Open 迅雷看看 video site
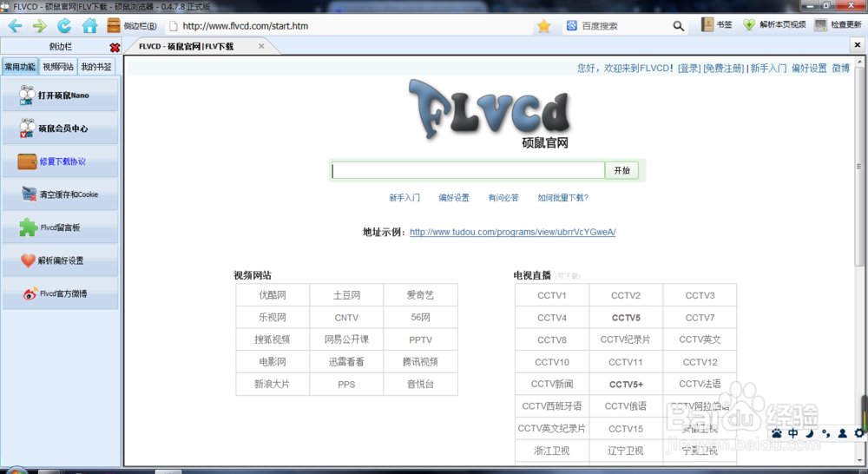The image size is (868, 474). click(x=346, y=362)
